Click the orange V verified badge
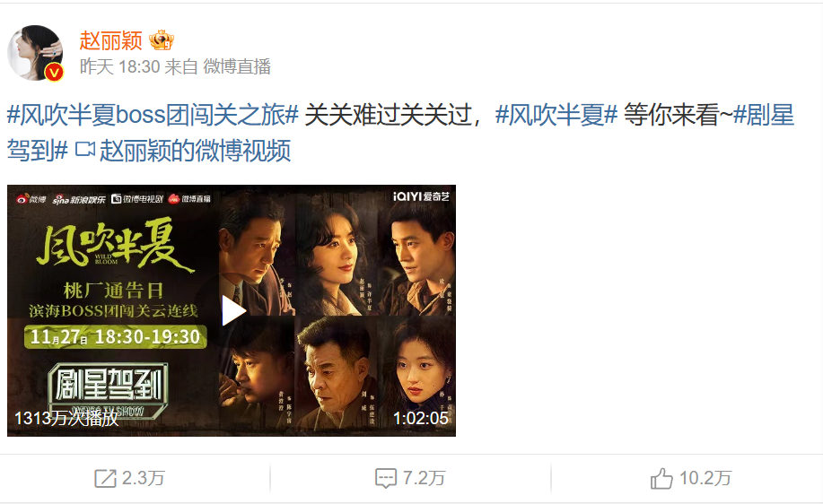 point(54,72)
